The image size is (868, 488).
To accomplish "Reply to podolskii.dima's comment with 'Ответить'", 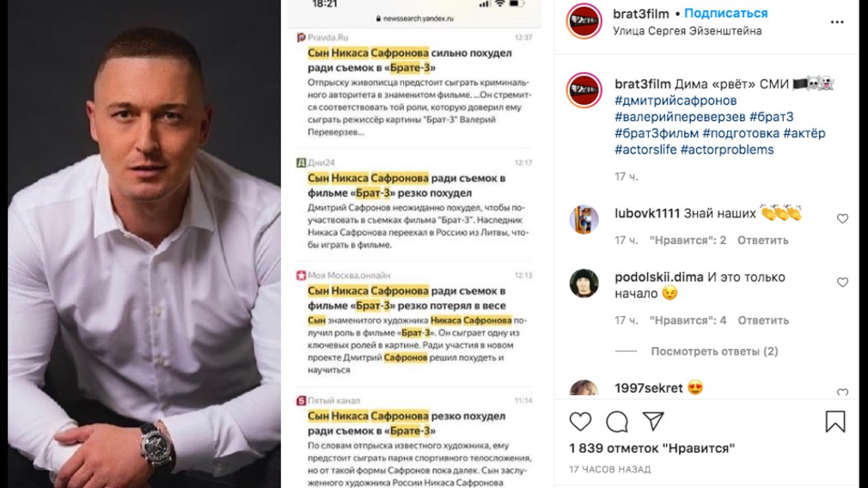I will coord(763,320).
